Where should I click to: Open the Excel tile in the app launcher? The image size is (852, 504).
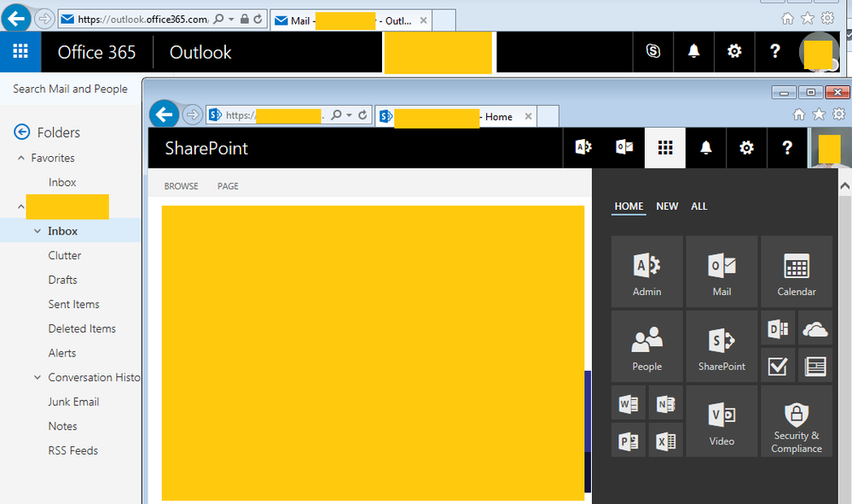click(665, 441)
